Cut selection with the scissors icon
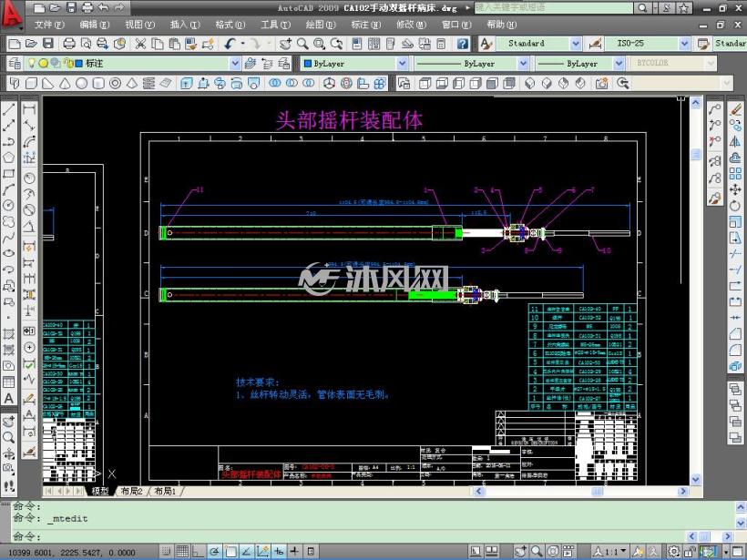 (140, 44)
